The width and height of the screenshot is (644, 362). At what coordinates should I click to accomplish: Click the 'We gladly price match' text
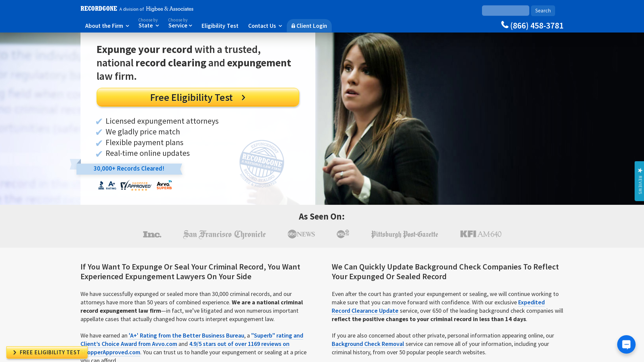tap(143, 132)
